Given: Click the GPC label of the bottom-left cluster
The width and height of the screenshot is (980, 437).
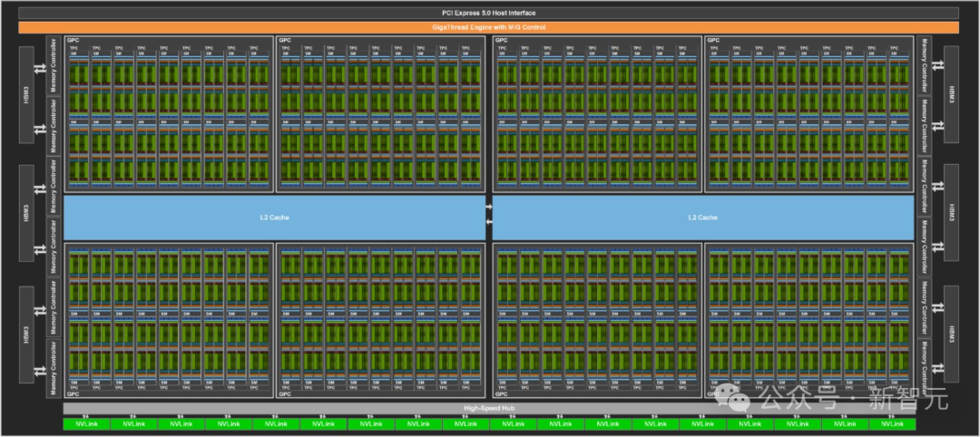Looking at the screenshot, I should (x=72, y=393).
